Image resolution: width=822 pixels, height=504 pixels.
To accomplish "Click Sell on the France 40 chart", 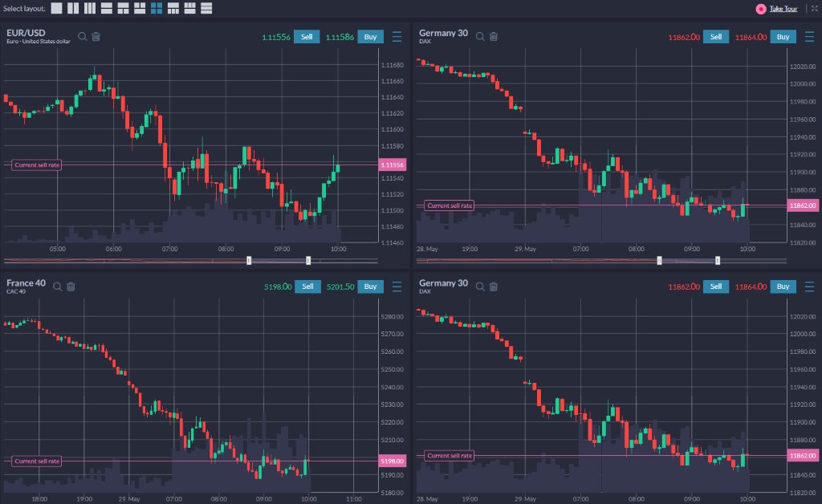I will 307,287.
